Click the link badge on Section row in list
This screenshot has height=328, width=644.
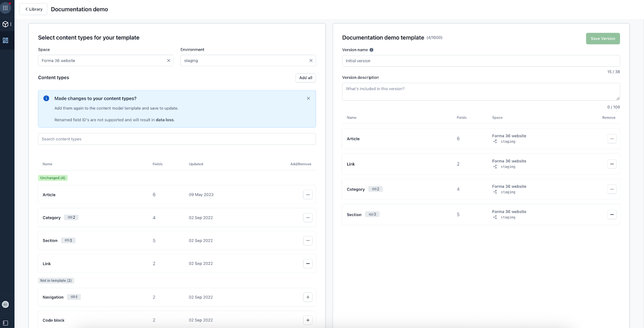(x=68, y=240)
